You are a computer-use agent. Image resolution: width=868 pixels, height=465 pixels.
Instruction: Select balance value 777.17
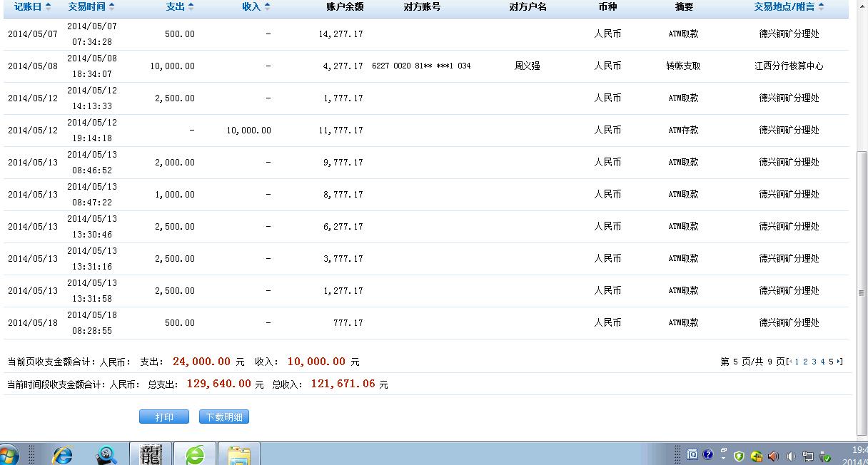coord(348,323)
